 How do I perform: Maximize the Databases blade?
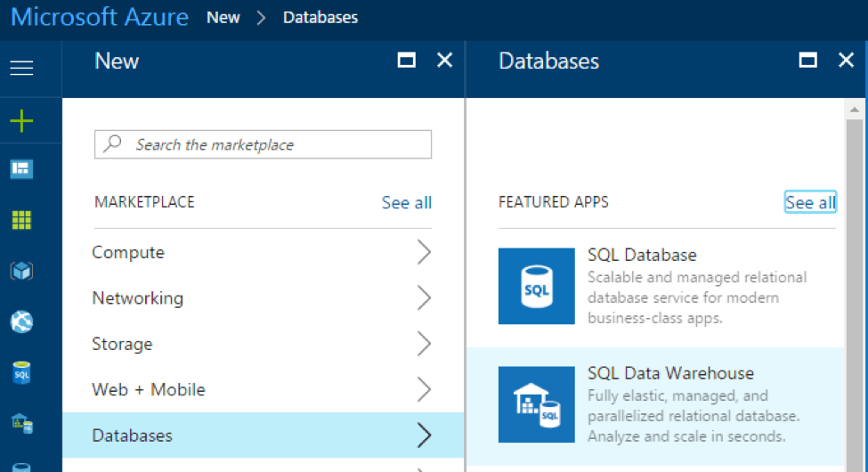coord(807,60)
